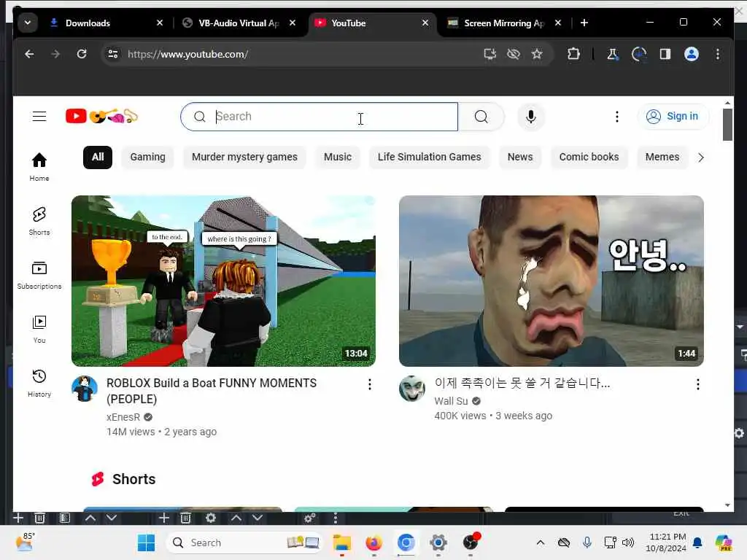Select the Gaming filter chip
Viewport: 747px width, 560px height.
click(x=147, y=157)
